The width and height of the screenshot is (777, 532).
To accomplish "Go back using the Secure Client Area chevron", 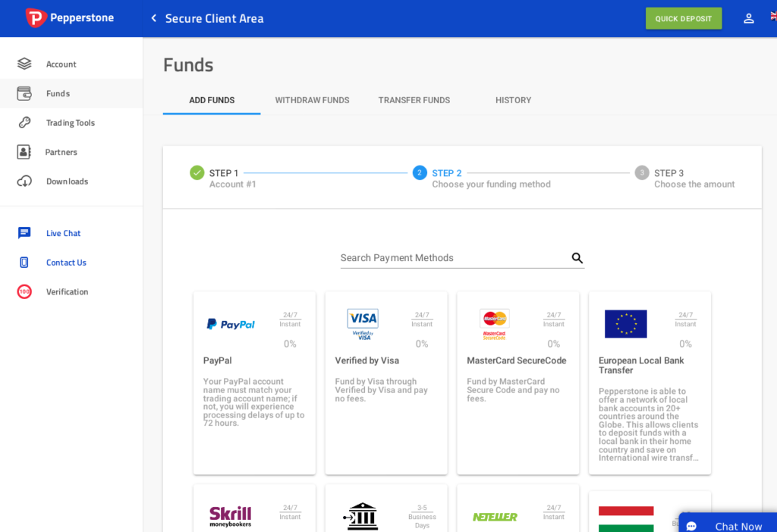I will pyautogui.click(x=153, y=18).
